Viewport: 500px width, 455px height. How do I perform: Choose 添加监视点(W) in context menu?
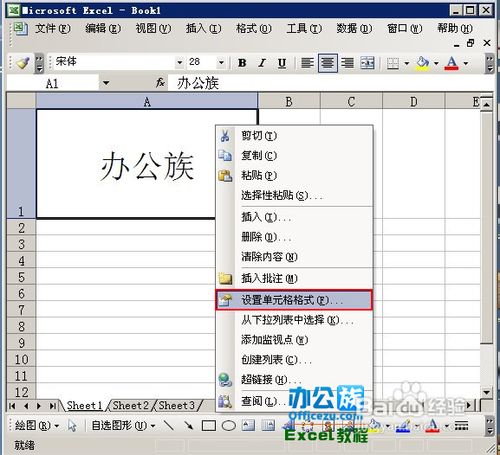tap(294, 340)
